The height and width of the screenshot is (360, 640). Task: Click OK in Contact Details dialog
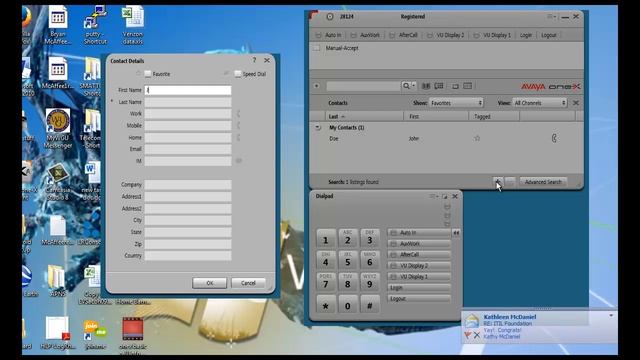[209, 283]
